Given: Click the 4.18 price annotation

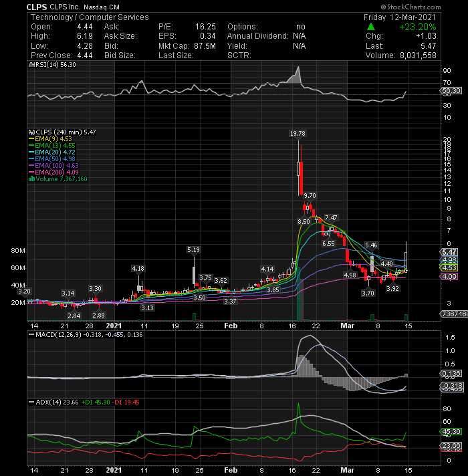Looking at the screenshot, I should coord(138,268).
